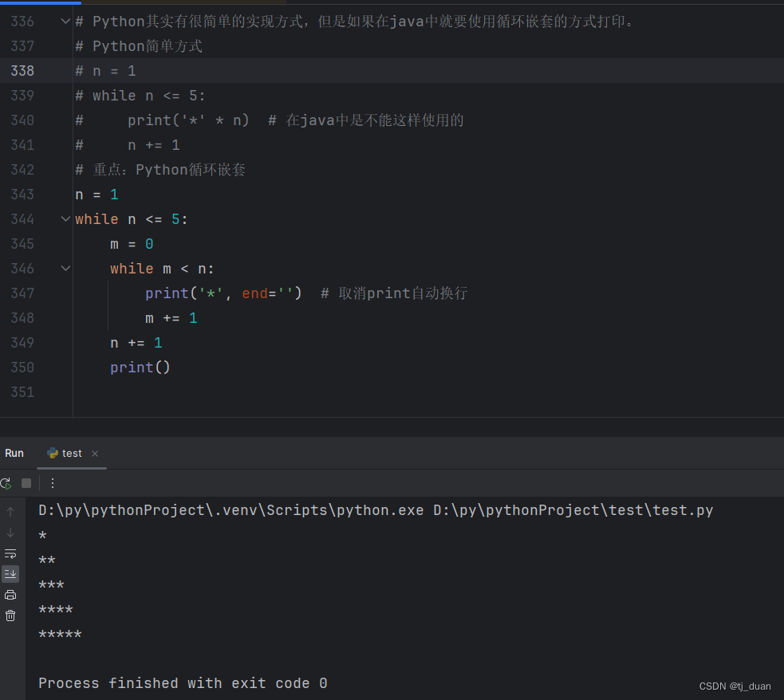This screenshot has width=784, height=700.
Task: Open more run actions menu
Action: pyautogui.click(x=53, y=483)
